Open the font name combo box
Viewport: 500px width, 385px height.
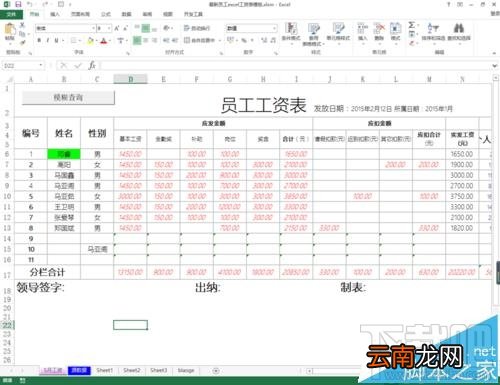point(65,29)
